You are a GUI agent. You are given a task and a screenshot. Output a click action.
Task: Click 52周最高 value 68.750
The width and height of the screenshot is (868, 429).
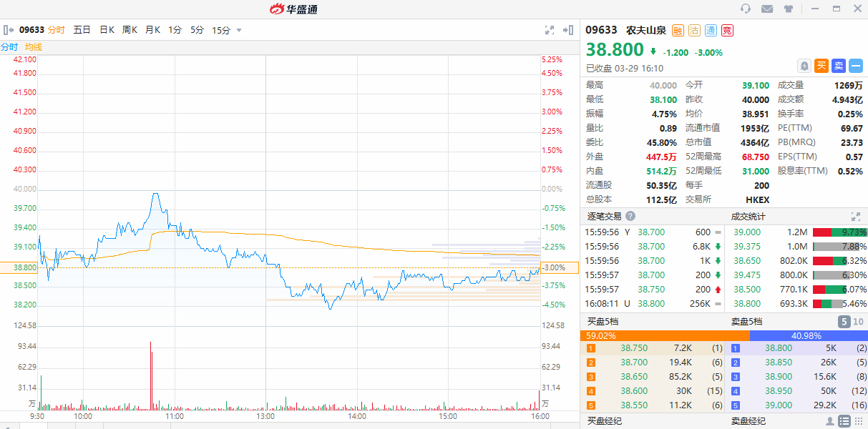(755, 157)
